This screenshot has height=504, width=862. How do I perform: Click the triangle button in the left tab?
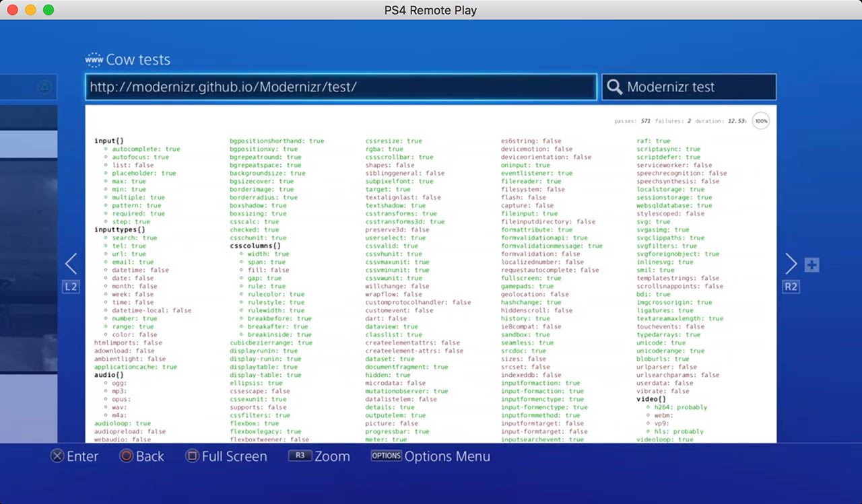point(44,87)
